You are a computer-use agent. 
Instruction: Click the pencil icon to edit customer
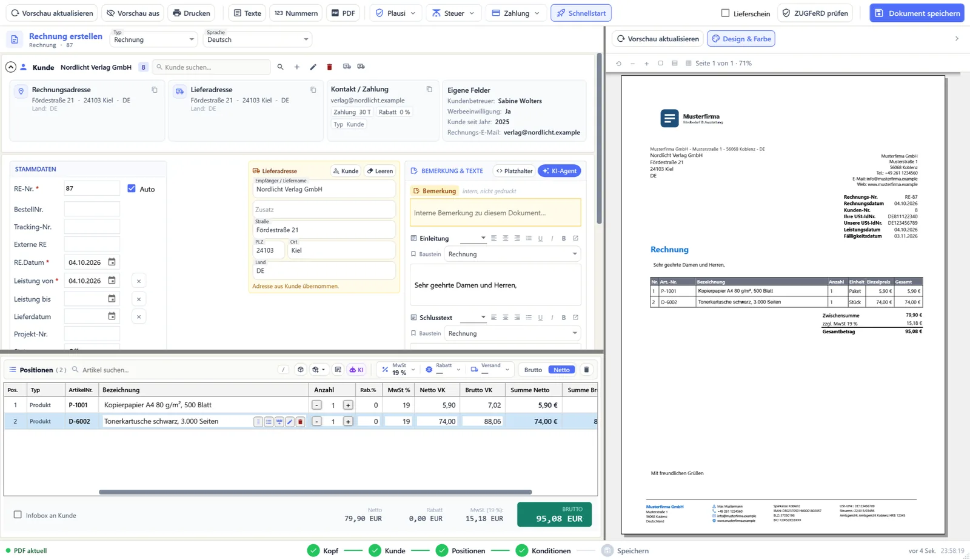coord(313,67)
